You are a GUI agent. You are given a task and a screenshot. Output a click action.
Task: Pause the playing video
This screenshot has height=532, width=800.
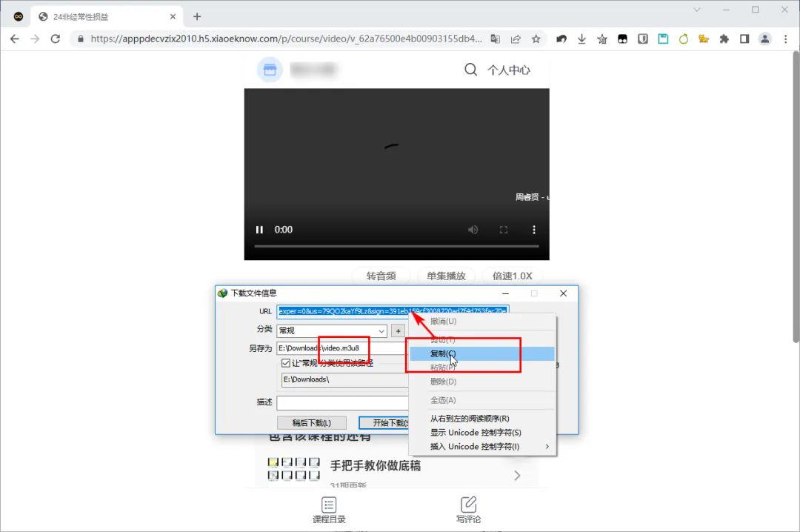[x=259, y=230]
